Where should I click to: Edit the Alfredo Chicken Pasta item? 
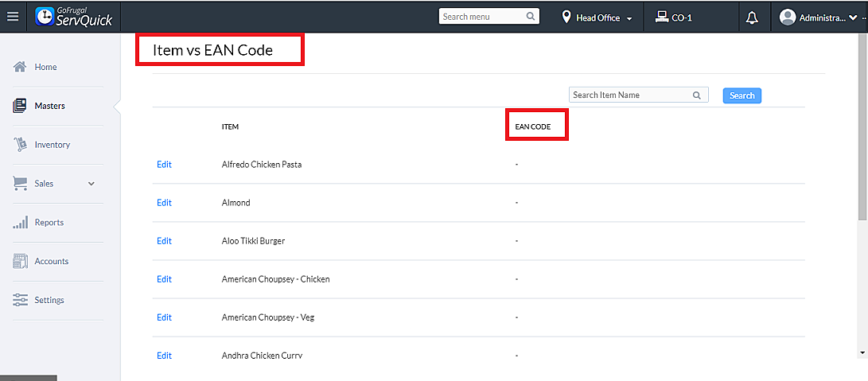[x=164, y=165]
